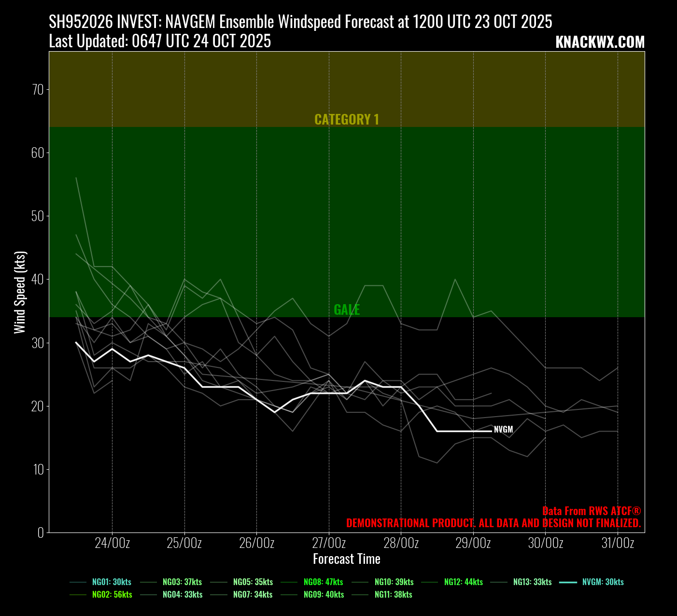Click the CATEGORY 1 threshold label

tap(347, 119)
